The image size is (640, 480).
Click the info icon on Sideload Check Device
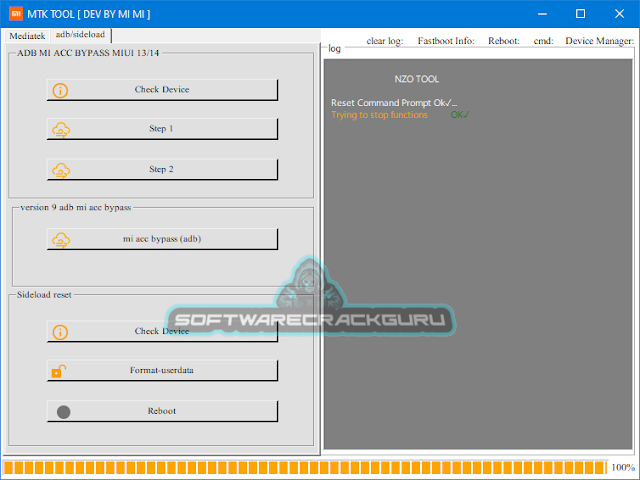coord(60,332)
